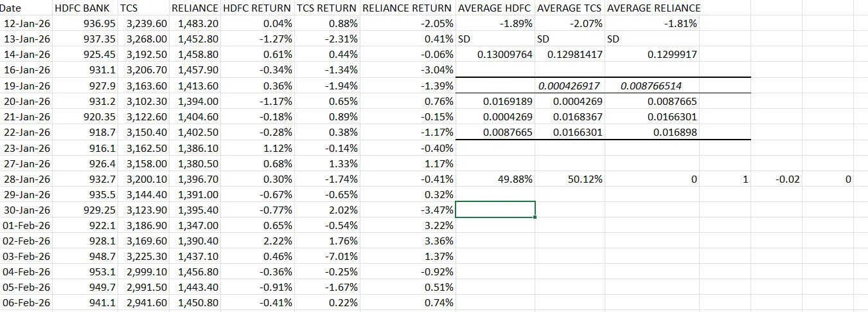This screenshot has height=312, width=868.
Task: Click TCS price '3,268.00'
Action: [x=143, y=39]
